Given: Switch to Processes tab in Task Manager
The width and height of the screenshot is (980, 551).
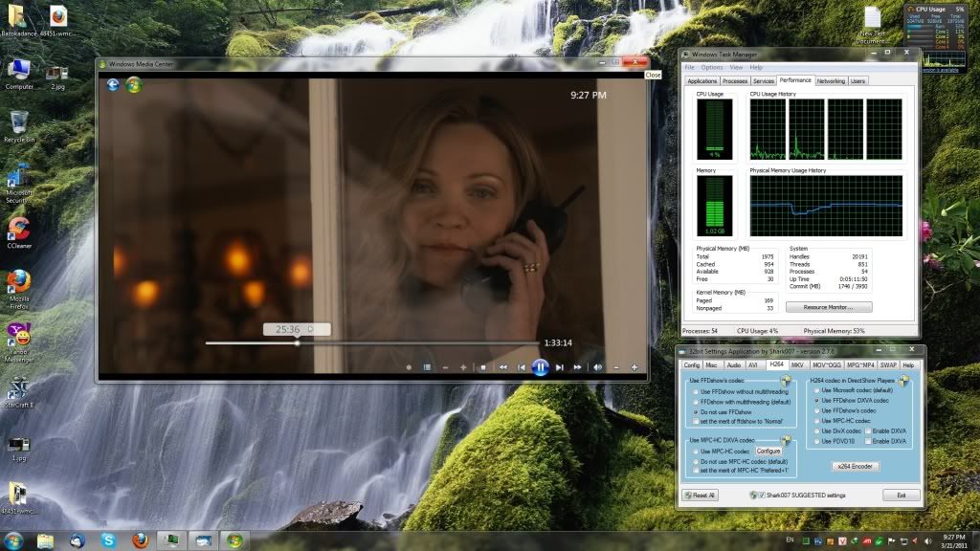Looking at the screenshot, I should point(734,80).
